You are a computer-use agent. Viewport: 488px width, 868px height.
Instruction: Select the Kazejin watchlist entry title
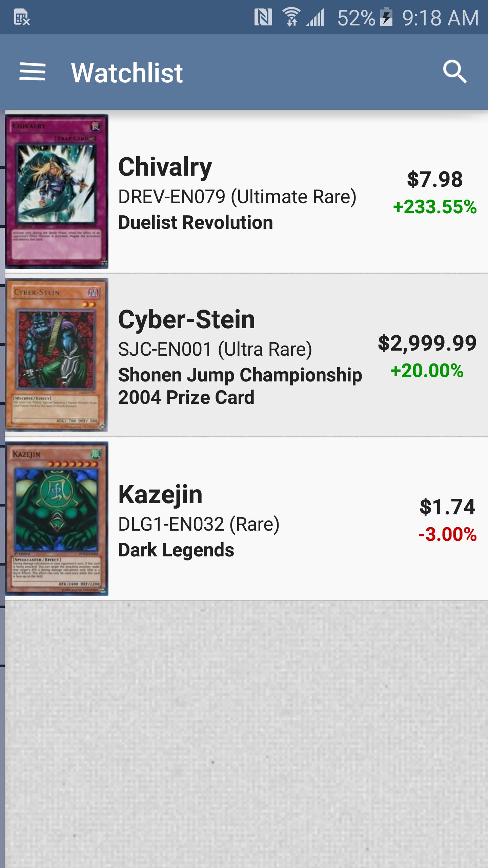click(x=160, y=495)
